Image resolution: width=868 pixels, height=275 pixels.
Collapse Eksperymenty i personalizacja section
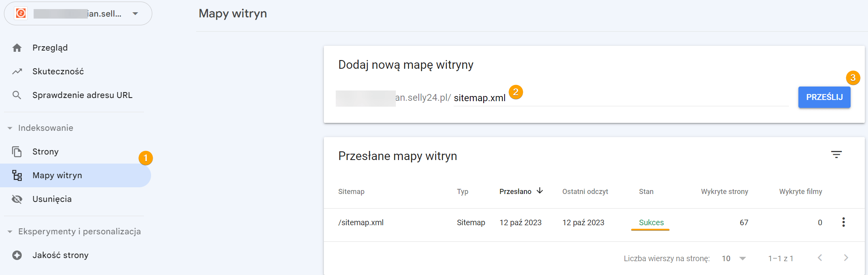(x=10, y=232)
